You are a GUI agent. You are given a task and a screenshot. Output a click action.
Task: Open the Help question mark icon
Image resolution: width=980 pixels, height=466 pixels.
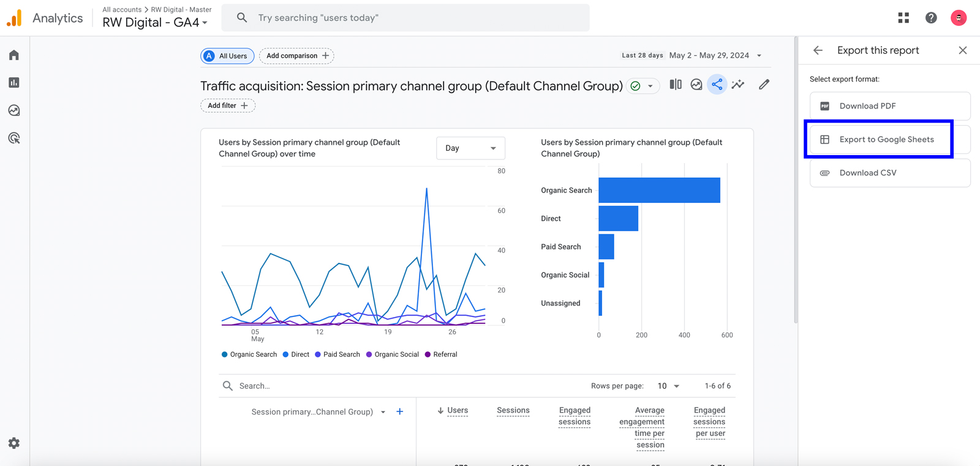931,18
